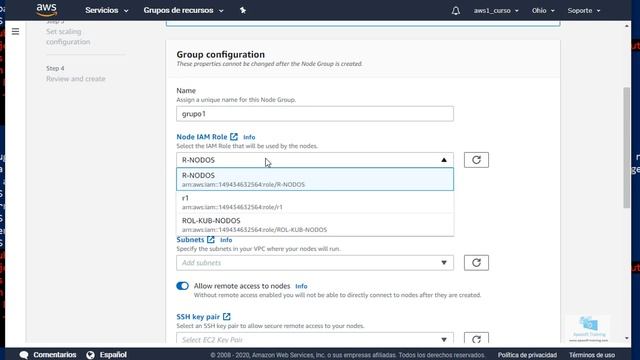Viewport: 640px width, 360px height.
Task: Click the Review and create step
Action: point(76,79)
